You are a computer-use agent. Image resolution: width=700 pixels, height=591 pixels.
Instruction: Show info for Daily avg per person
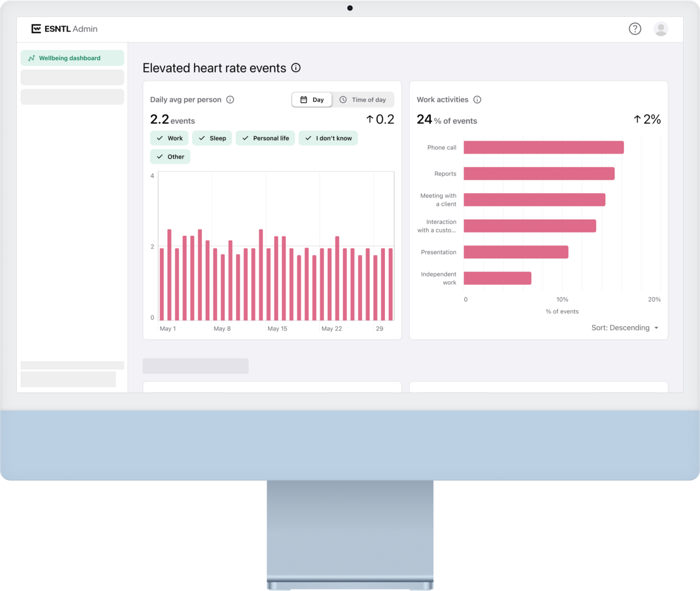(x=230, y=99)
